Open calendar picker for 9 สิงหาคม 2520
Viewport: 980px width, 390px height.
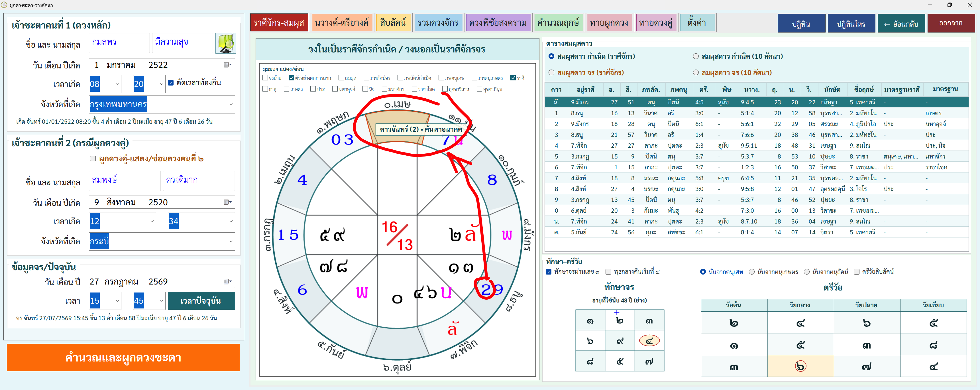(x=227, y=202)
